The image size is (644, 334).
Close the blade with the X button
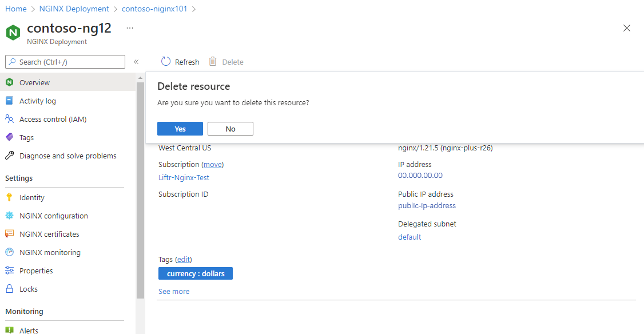(x=627, y=28)
